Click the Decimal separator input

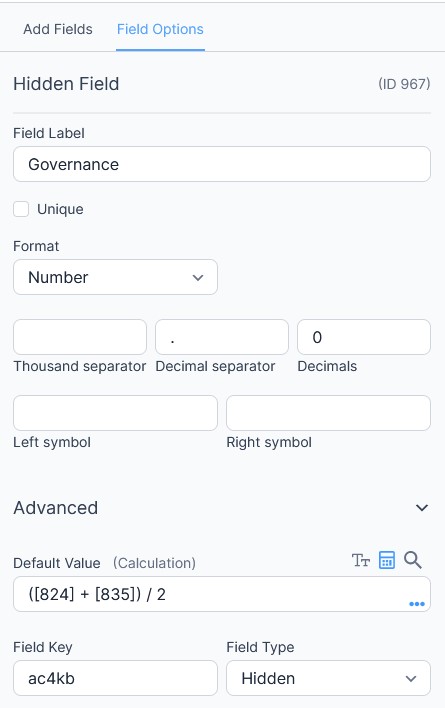tap(222, 337)
